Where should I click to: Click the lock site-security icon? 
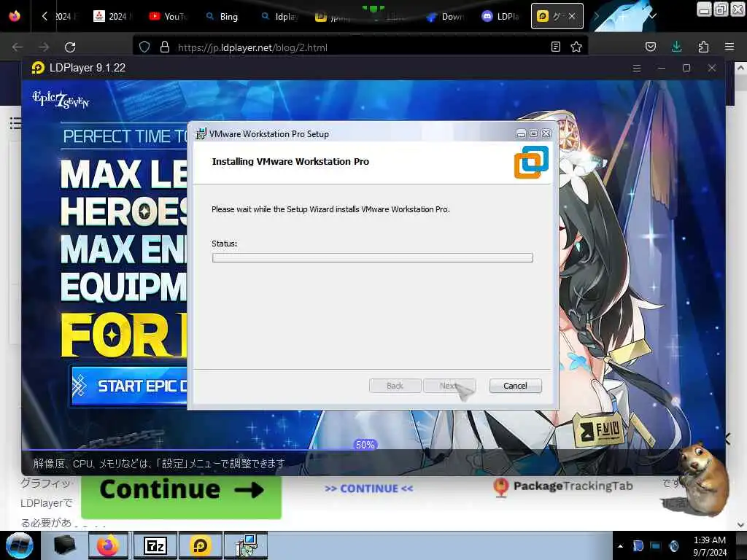[x=164, y=47]
